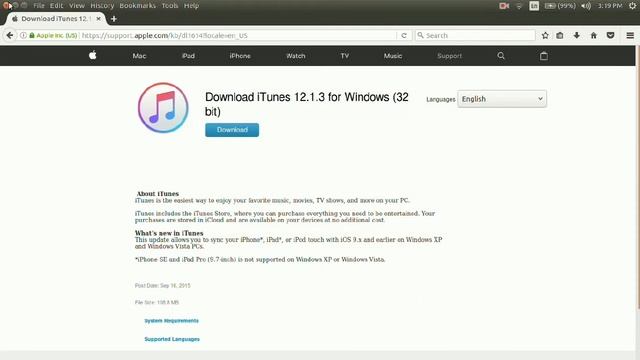Open the Bookmarks menu
This screenshot has height=360, width=640.
click(138, 6)
